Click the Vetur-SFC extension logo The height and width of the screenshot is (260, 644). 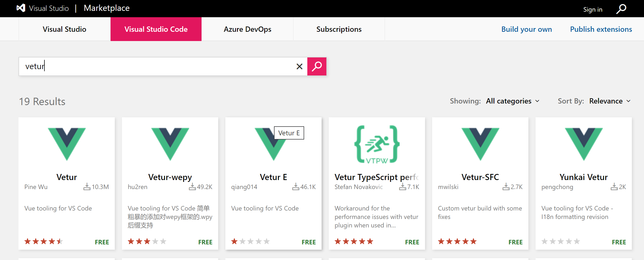(x=480, y=144)
